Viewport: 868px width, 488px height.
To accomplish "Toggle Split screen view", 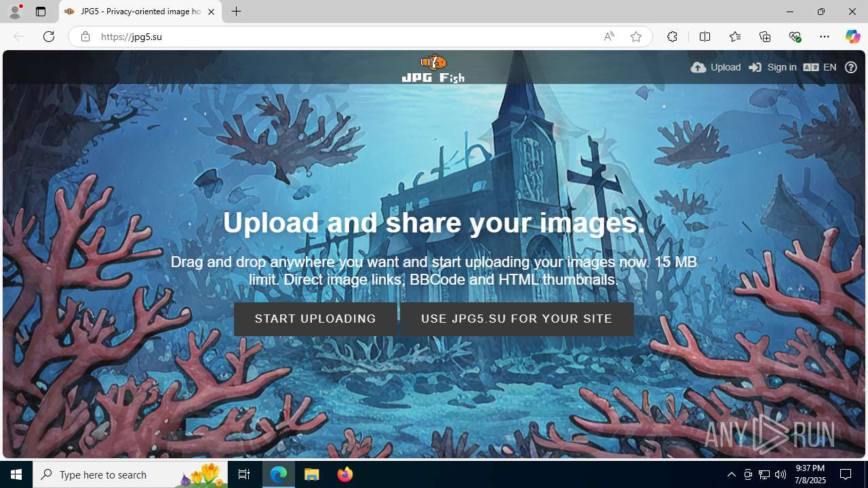I will click(x=705, y=37).
